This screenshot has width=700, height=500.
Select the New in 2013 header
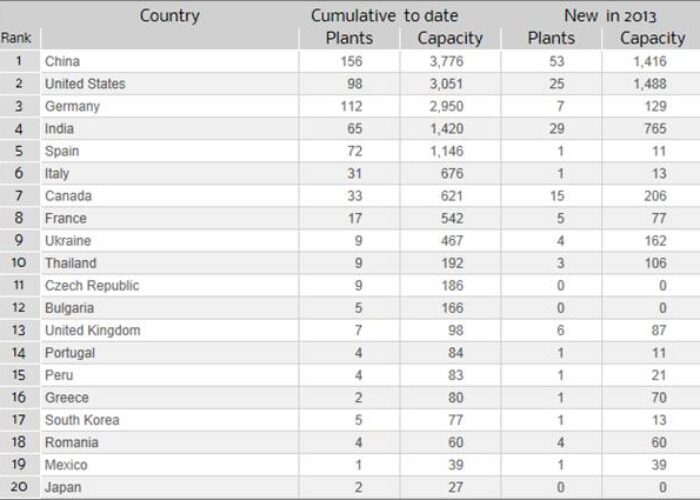(610, 16)
